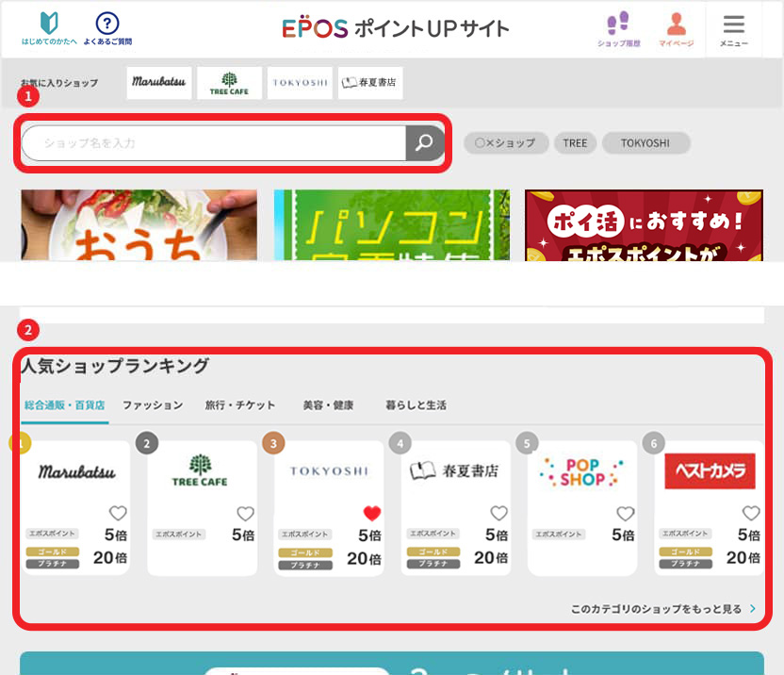This screenshot has width=784, height=675.
Task: Click the Marubatsu favorite shop logo
Action: point(159,83)
